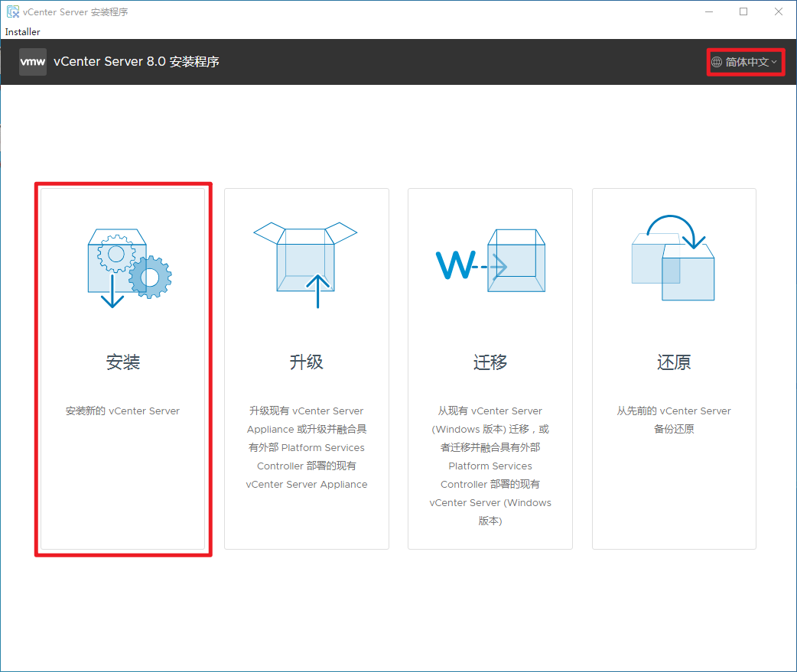Maximize the installer window
The width and height of the screenshot is (797, 672).
743,11
